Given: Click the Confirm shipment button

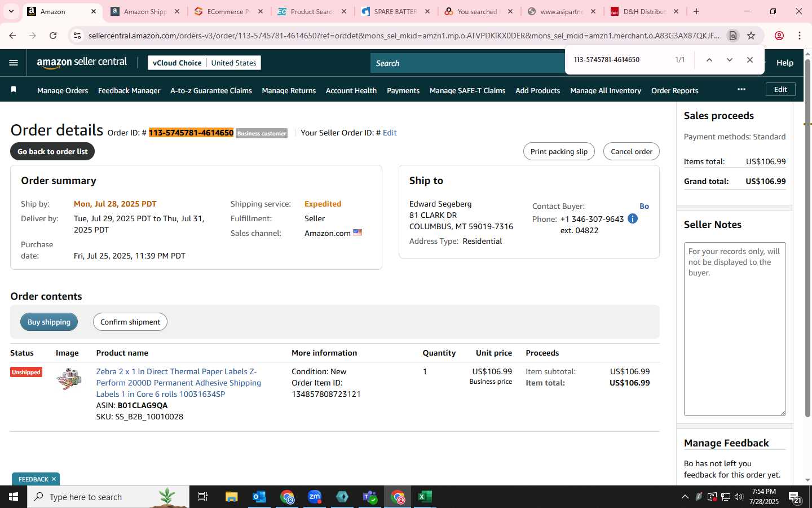Looking at the screenshot, I should click(130, 322).
